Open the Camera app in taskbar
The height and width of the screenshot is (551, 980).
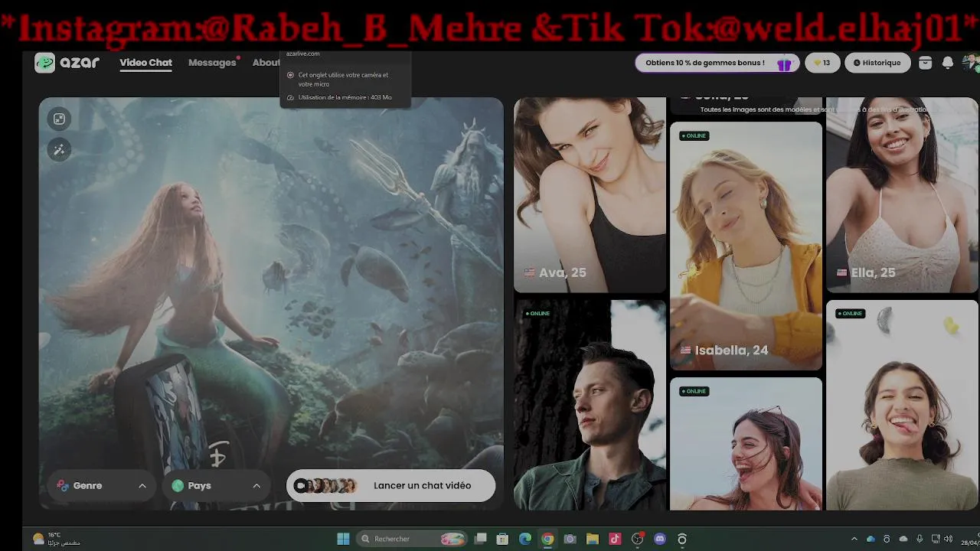pos(570,539)
